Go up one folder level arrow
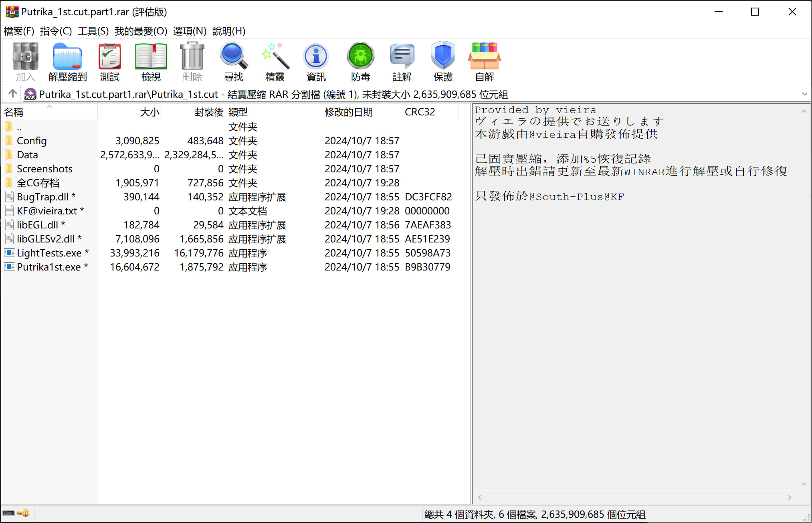This screenshot has width=812, height=523. click(x=12, y=94)
